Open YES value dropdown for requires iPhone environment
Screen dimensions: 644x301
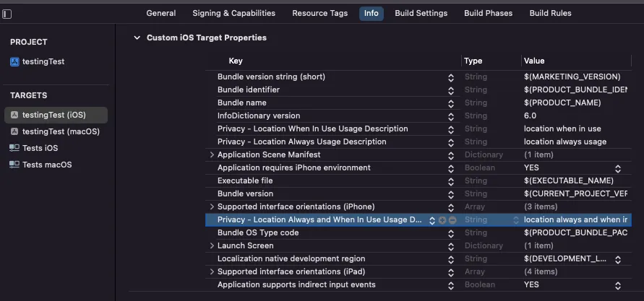tap(617, 168)
